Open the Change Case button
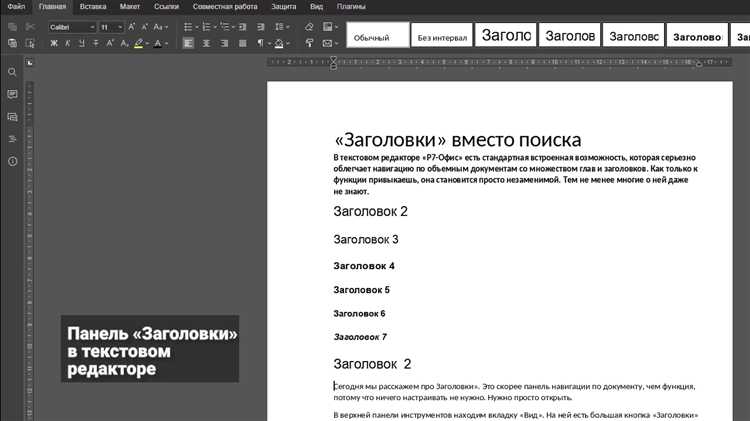Screen dimensions: 750x421 (x=160, y=27)
